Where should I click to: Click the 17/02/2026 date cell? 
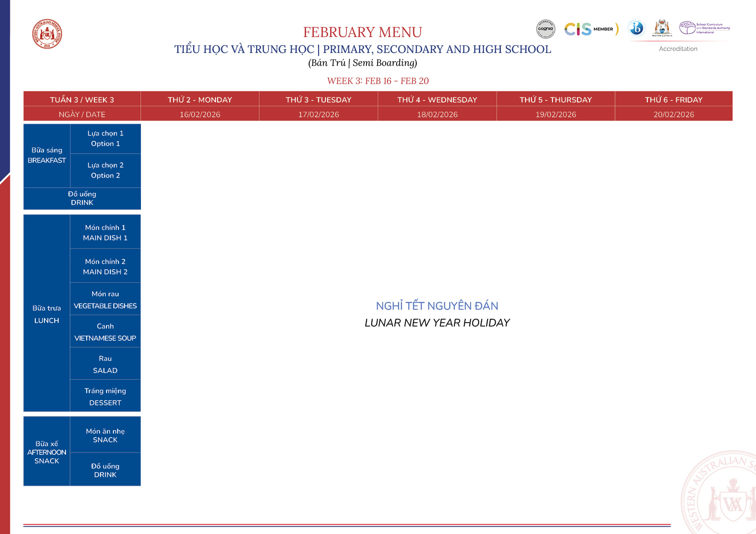point(319,114)
